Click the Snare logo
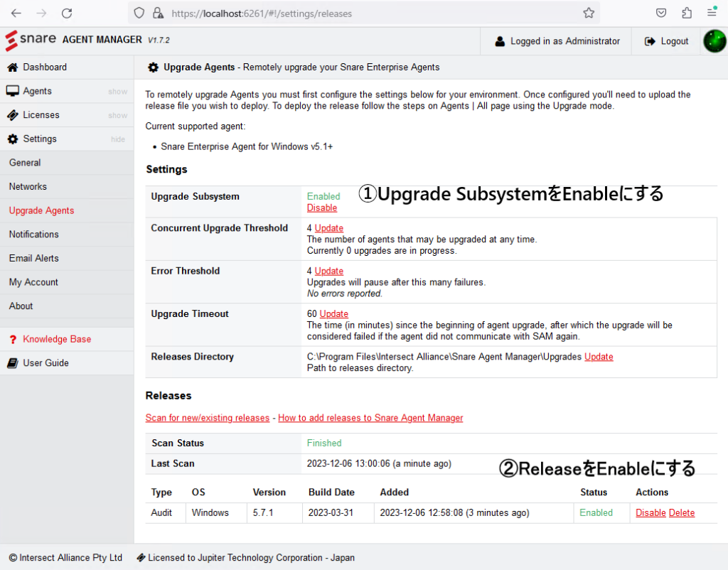Image resolution: width=728 pixels, height=570 pixels. click(31, 41)
